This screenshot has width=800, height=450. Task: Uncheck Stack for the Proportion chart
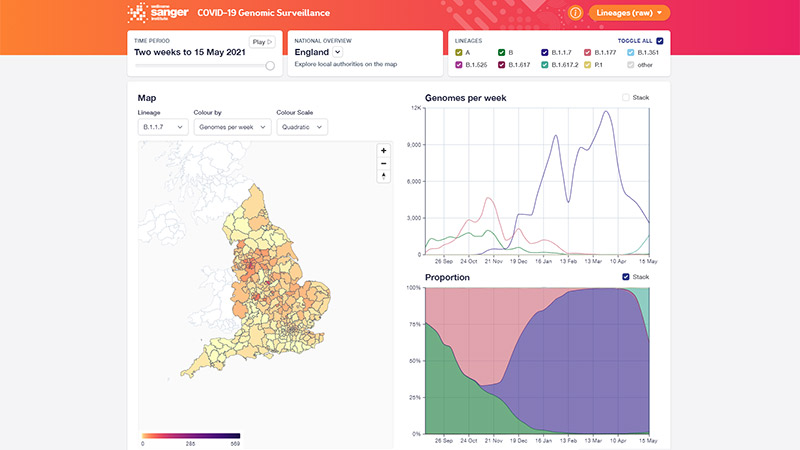(x=626, y=276)
